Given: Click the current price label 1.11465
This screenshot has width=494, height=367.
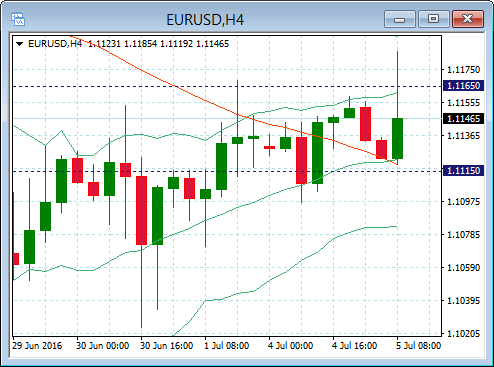Looking at the screenshot, I should point(463,118).
